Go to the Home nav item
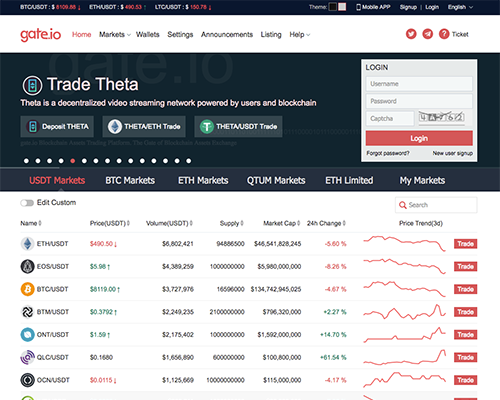500x400 pixels. [82, 34]
